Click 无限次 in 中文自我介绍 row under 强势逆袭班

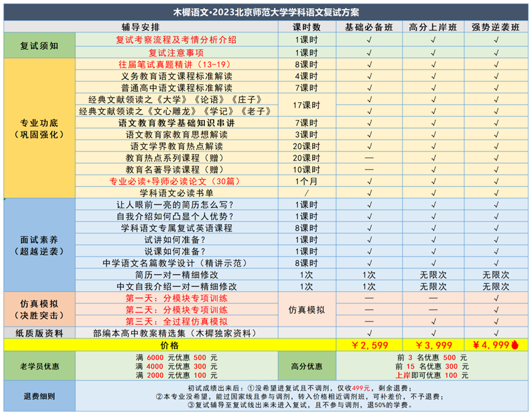(x=496, y=286)
